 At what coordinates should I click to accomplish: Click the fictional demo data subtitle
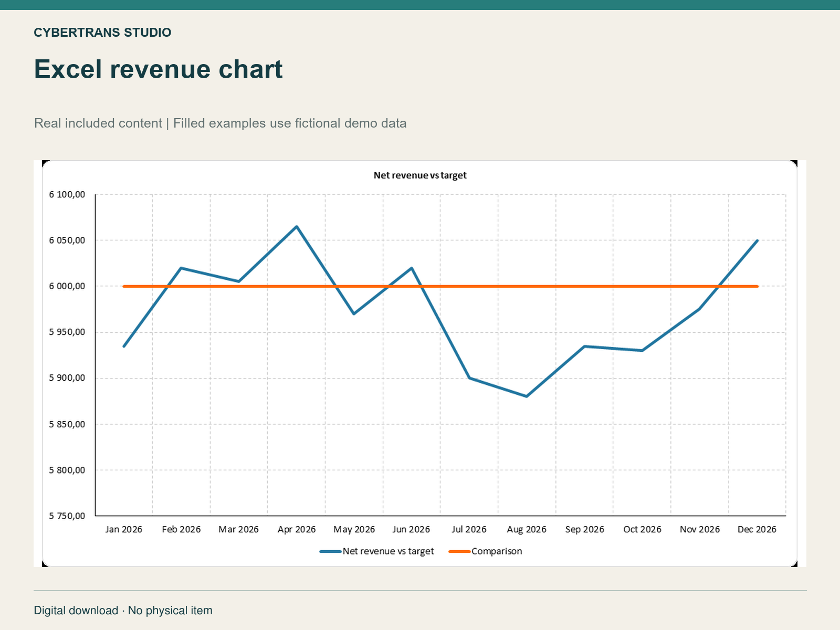tap(220, 123)
